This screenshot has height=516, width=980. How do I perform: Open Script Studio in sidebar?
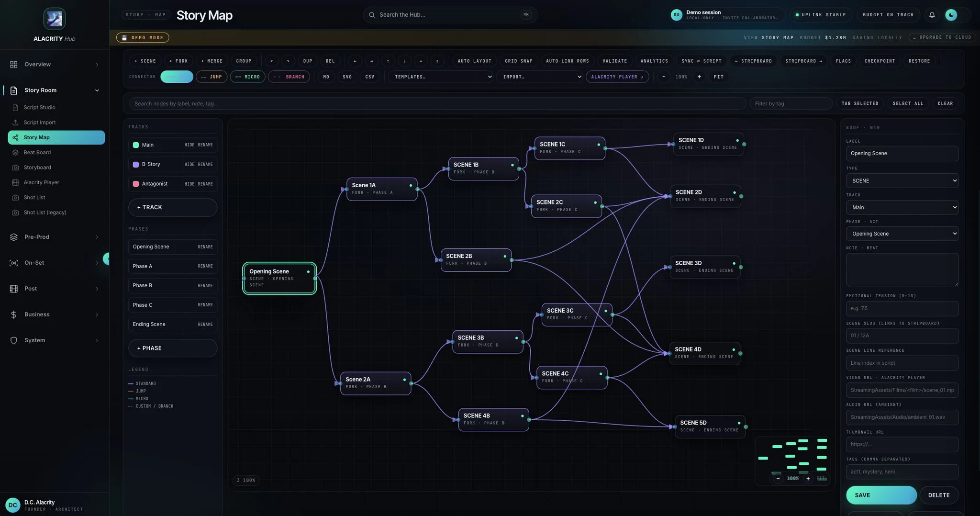click(x=56, y=108)
